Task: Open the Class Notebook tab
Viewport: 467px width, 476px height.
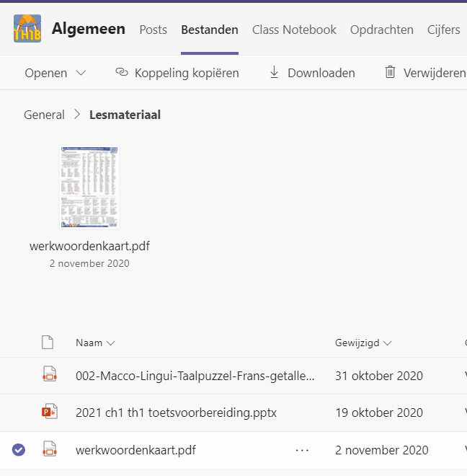Action: 294,30
